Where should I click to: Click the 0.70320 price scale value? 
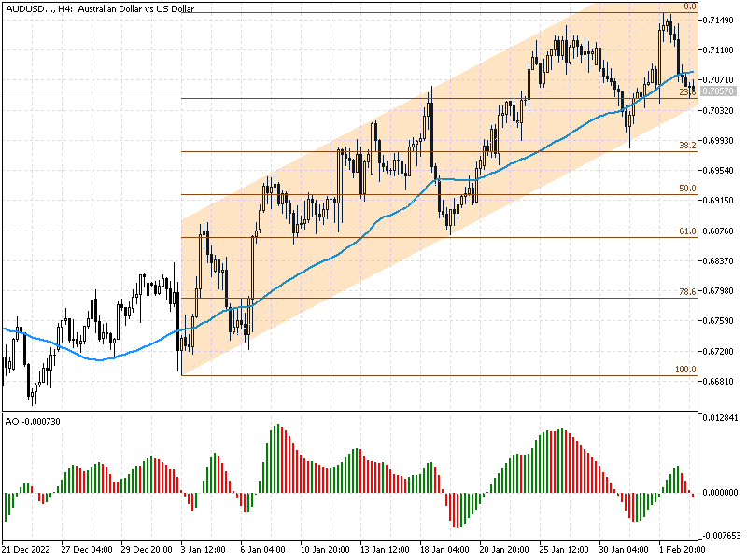pyautogui.click(x=718, y=110)
